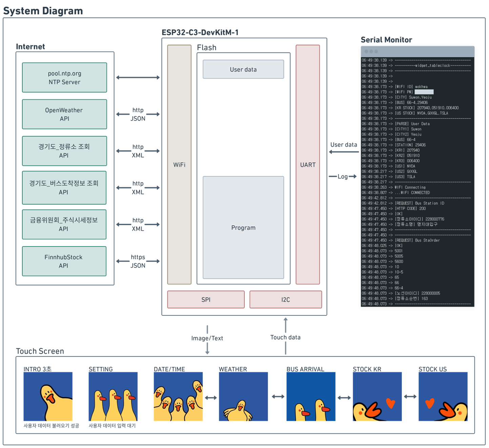
Task: Click the UART block
Action: click(x=308, y=164)
